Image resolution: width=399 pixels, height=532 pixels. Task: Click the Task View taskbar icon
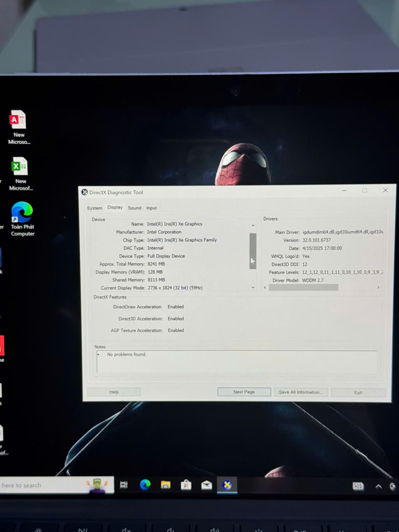coord(124,485)
